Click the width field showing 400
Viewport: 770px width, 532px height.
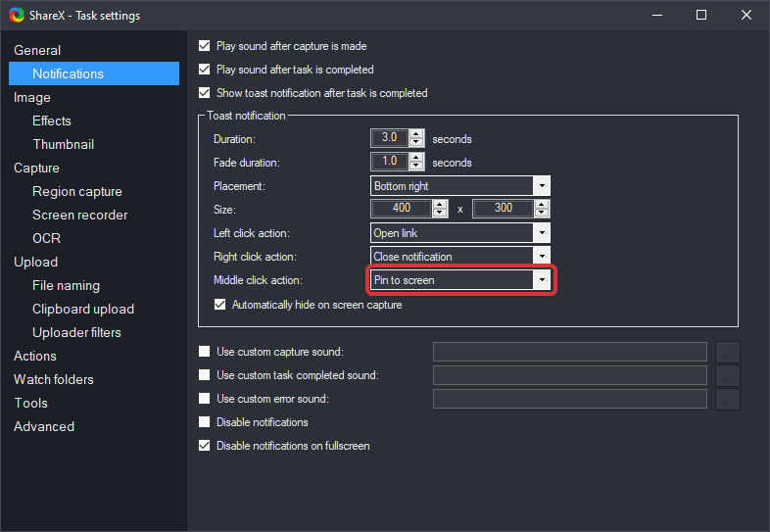tap(402, 209)
